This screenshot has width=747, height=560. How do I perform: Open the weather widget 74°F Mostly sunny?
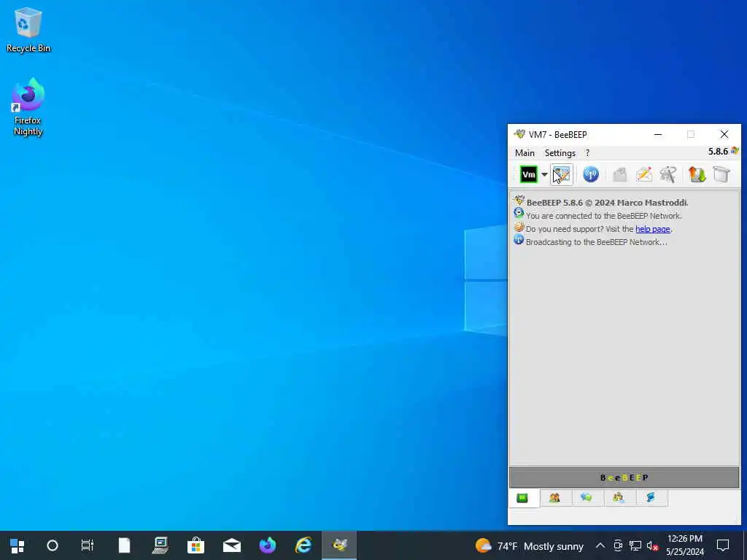(x=530, y=545)
